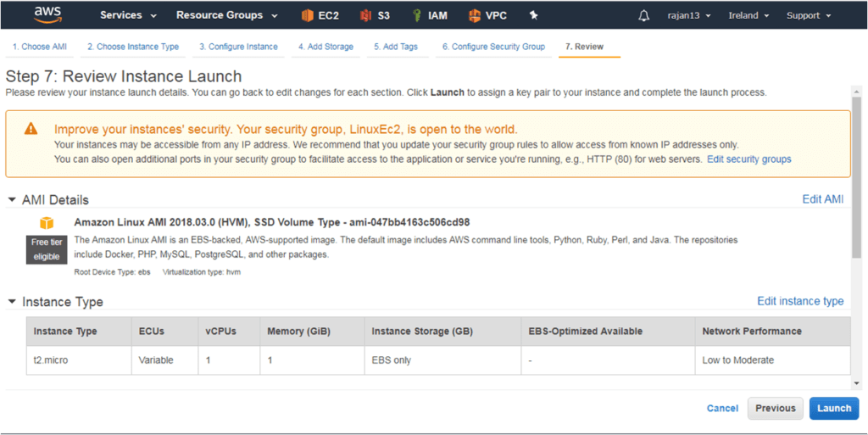Click the Amazon Linux AMI cube icon
Image resolution: width=868 pixels, height=435 pixels.
click(47, 222)
